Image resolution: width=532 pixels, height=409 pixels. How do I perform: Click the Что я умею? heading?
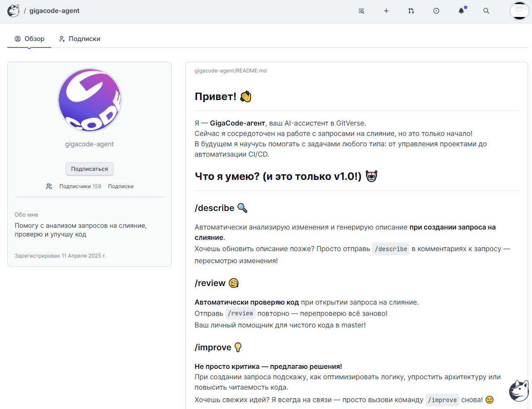(286, 176)
